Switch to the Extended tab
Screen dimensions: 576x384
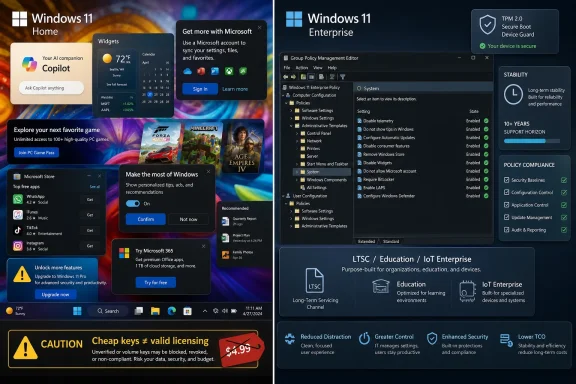[366, 241]
